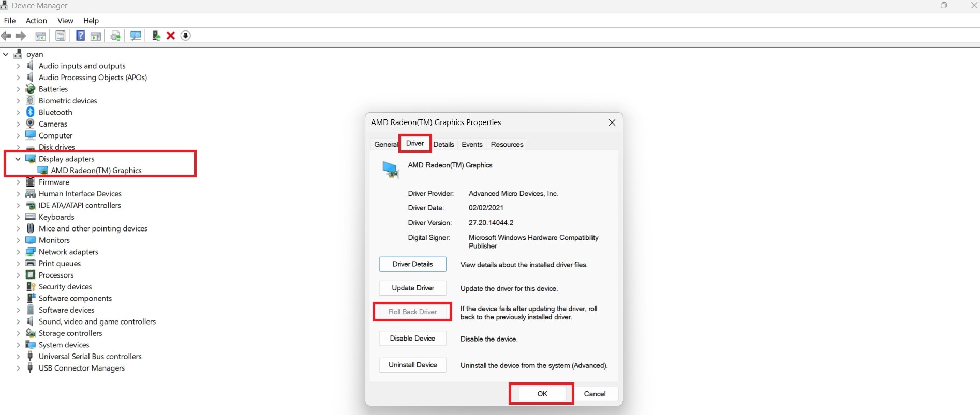Viewport: 980px width, 415px height.
Task: Confirm the dialog with OK
Action: (x=542, y=394)
